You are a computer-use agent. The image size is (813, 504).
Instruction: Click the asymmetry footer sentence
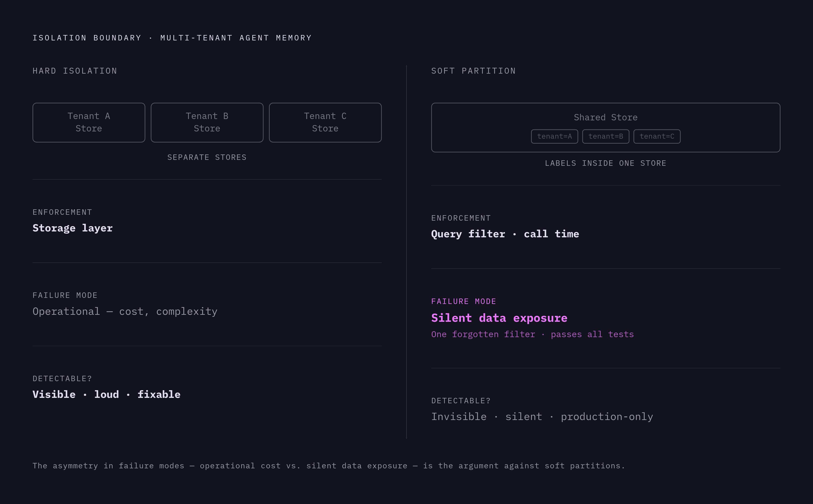(329, 466)
